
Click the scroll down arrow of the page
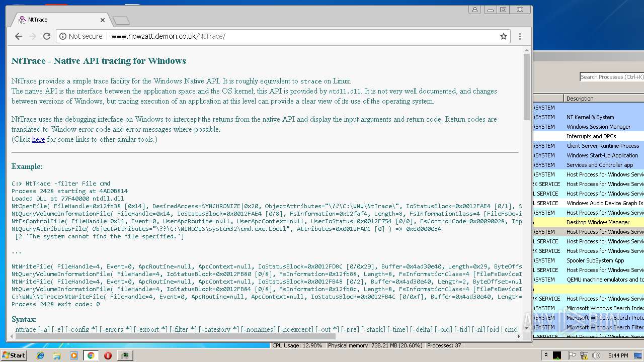click(527, 328)
